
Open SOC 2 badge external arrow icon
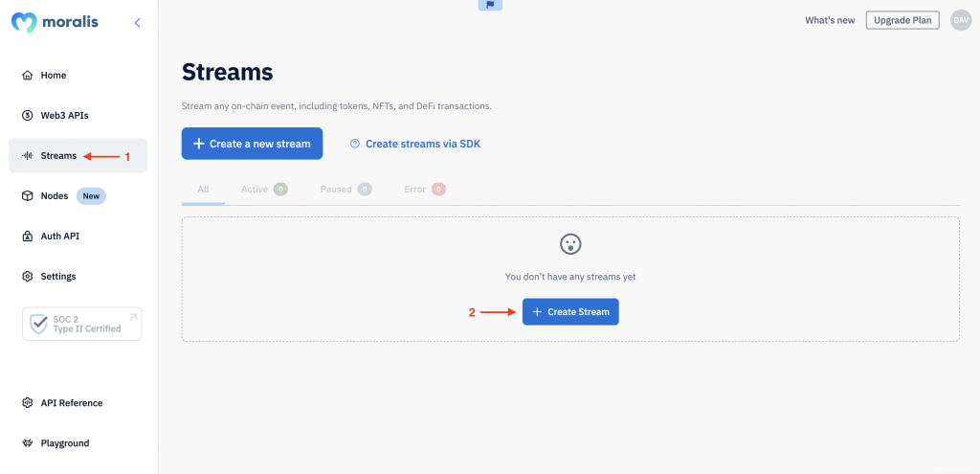(x=132, y=318)
